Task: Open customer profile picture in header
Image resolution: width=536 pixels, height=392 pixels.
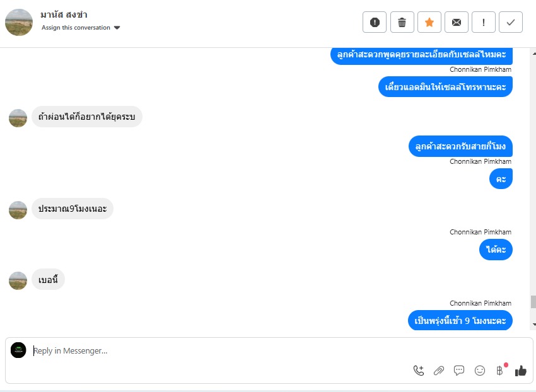Action: point(19,22)
